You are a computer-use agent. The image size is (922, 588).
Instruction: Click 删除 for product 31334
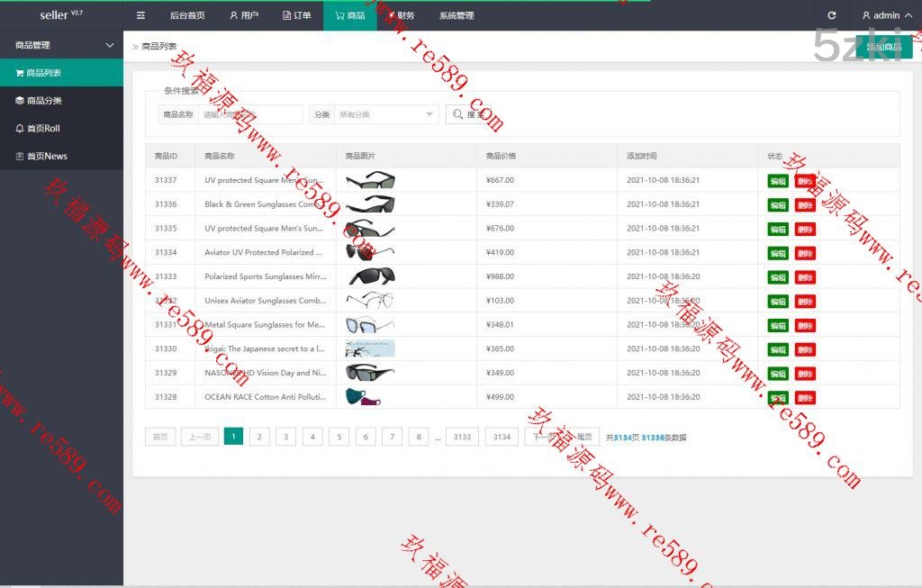[x=805, y=253]
